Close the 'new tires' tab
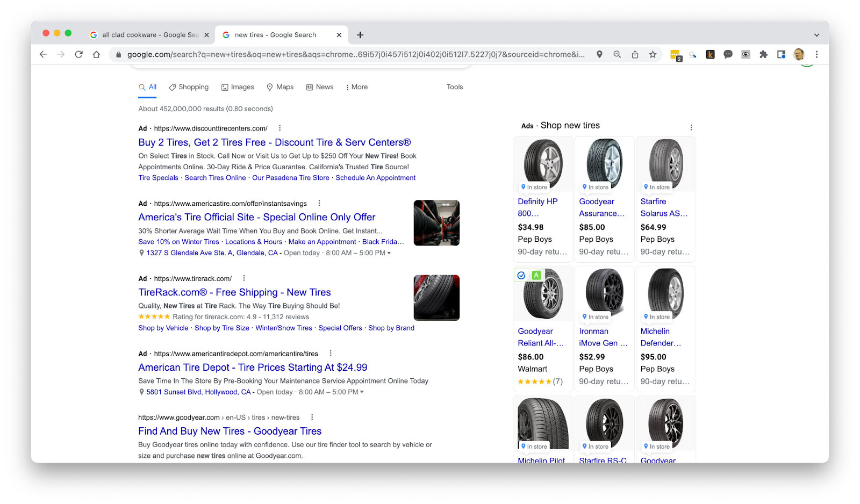Screen dimensions: 860x504 click(339, 35)
